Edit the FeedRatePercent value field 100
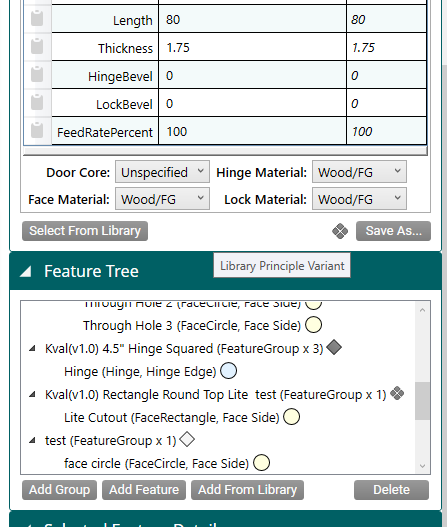The width and height of the screenshot is (447, 527). [x=252, y=131]
